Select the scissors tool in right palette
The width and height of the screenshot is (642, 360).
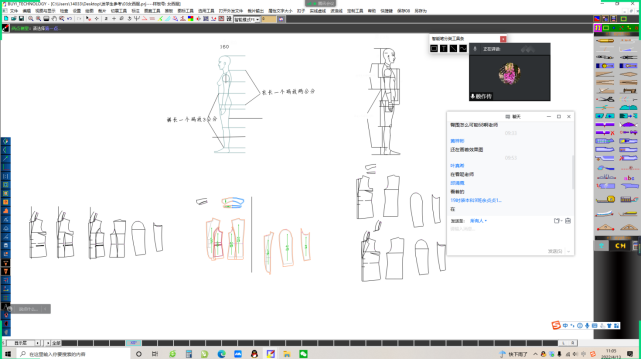[x=605, y=100]
